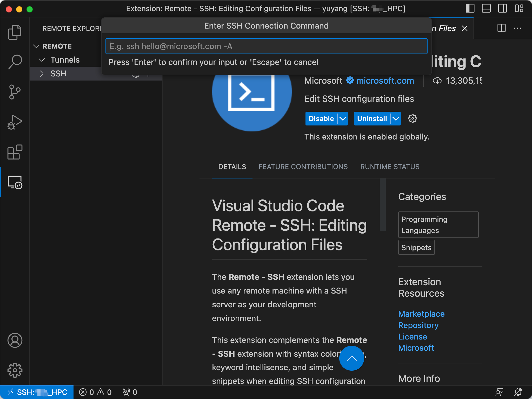This screenshot has width=532, height=399.
Task: Switch to the DETAILS tab
Action: [x=232, y=167]
